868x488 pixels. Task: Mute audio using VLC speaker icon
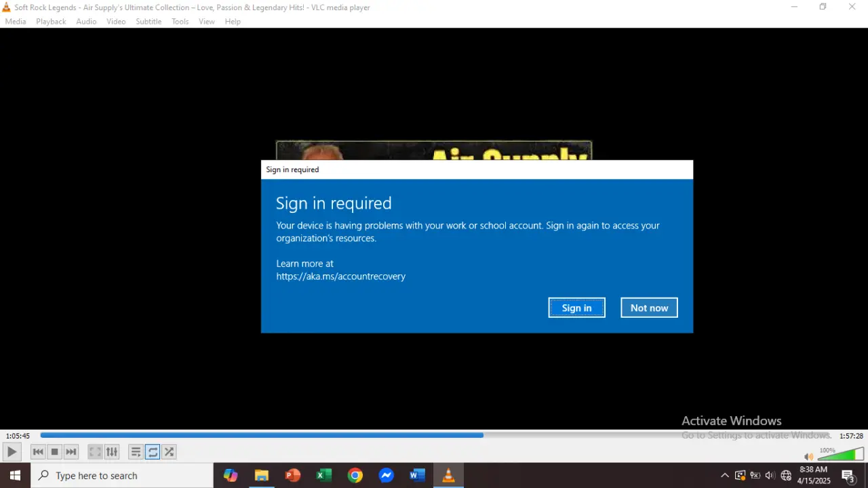coord(808,456)
